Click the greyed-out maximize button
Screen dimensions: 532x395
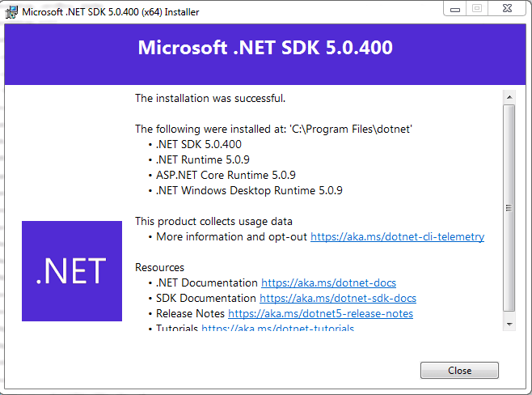[477, 8]
